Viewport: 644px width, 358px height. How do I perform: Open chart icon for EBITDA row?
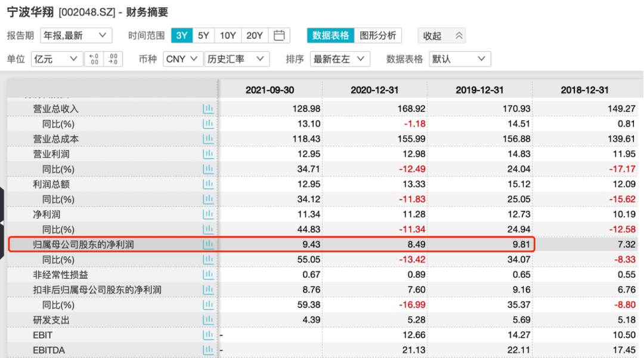pyautogui.click(x=208, y=350)
